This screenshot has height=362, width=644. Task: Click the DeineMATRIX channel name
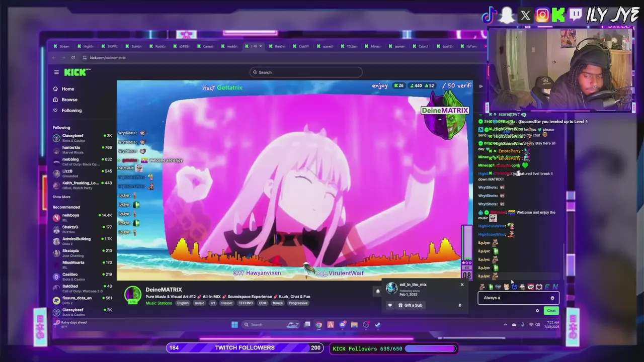(x=164, y=290)
